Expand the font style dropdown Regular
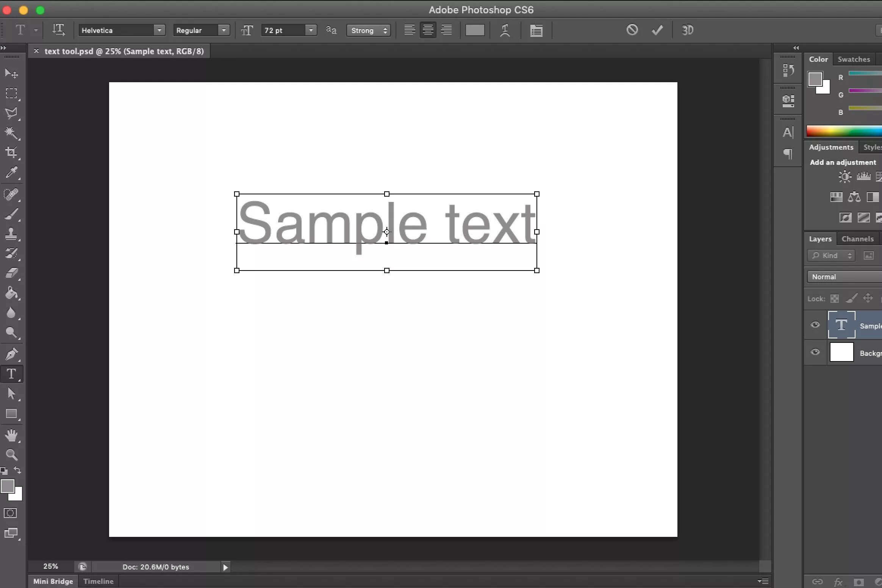This screenshot has width=882, height=588. (x=223, y=30)
